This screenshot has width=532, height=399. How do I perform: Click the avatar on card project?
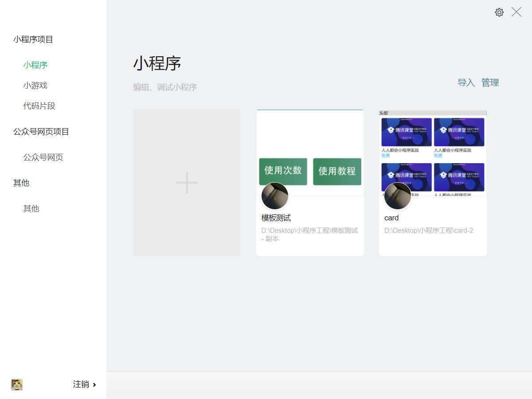click(x=397, y=196)
